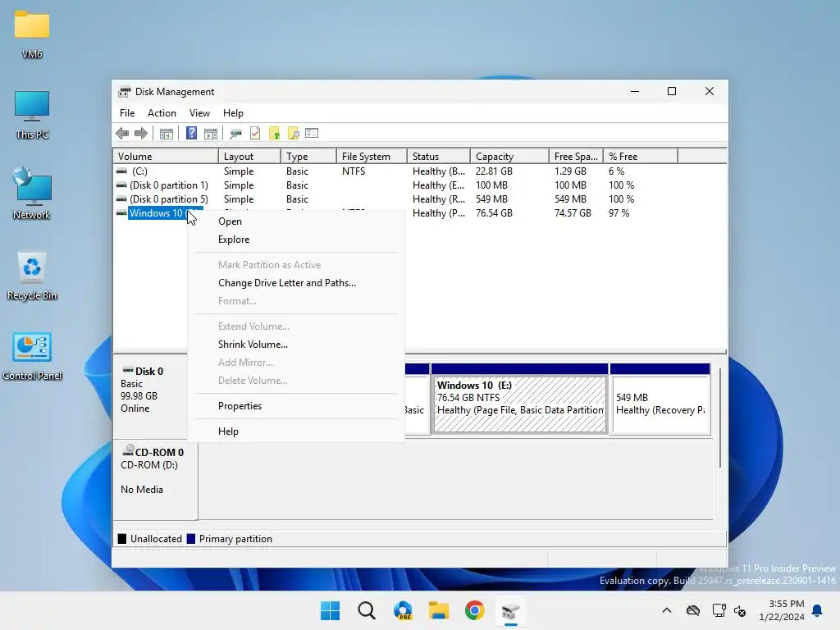Sort by Type column header
Viewport: 840px width, 630px height.
tap(308, 157)
